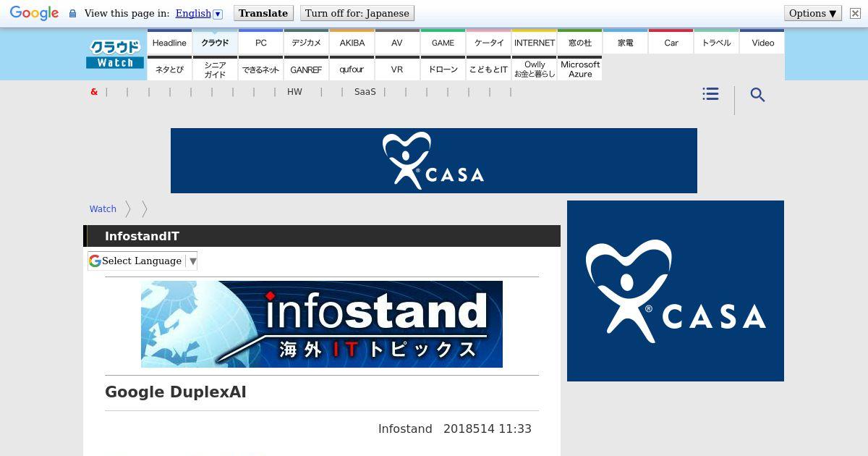This screenshot has width=868, height=456.
Task: Open the AKIBA tab
Action: pyautogui.click(x=352, y=43)
